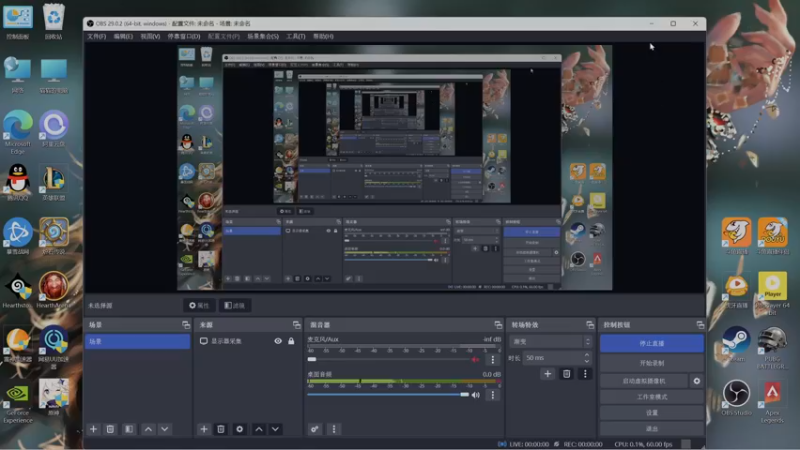Open advanced audio properties gears icon

(x=315, y=429)
